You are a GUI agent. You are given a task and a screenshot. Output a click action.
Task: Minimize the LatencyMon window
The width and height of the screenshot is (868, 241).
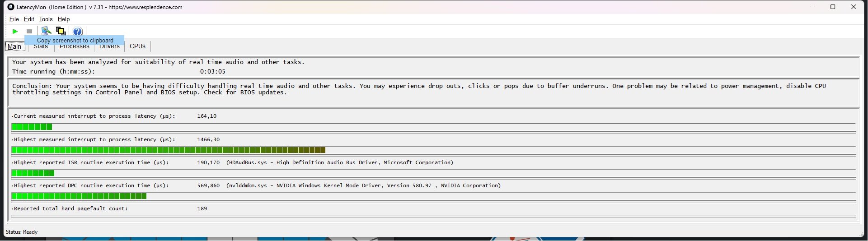pyautogui.click(x=812, y=7)
